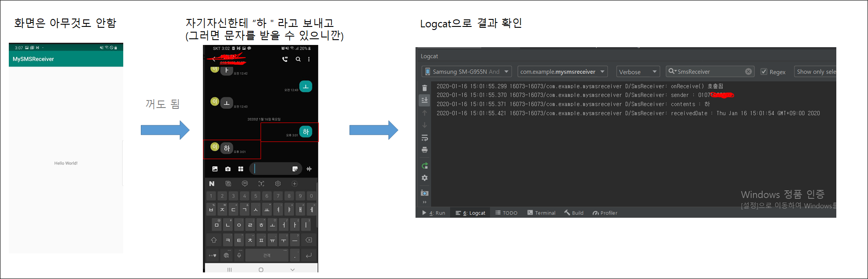The width and height of the screenshot is (868, 279).
Task: Open search history magnifier dropdown
Action: pyautogui.click(x=672, y=71)
